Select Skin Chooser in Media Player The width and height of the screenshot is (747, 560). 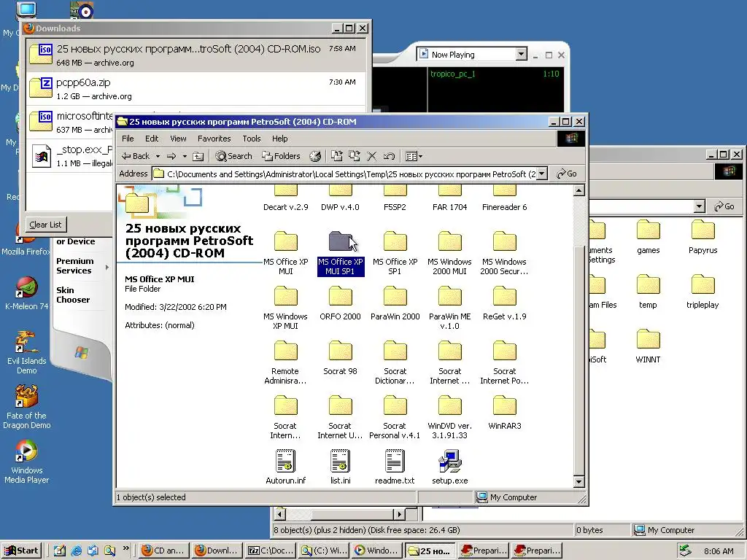pyautogui.click(x=73, y=295)
